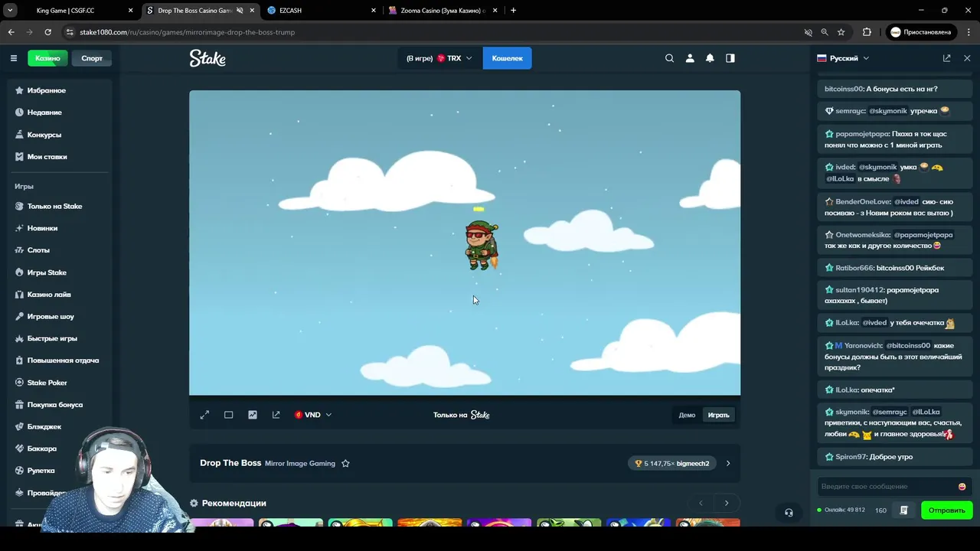The image size is (980, 551).
Task: Open Недавние in sidebar
Action: tap(44, 112)
